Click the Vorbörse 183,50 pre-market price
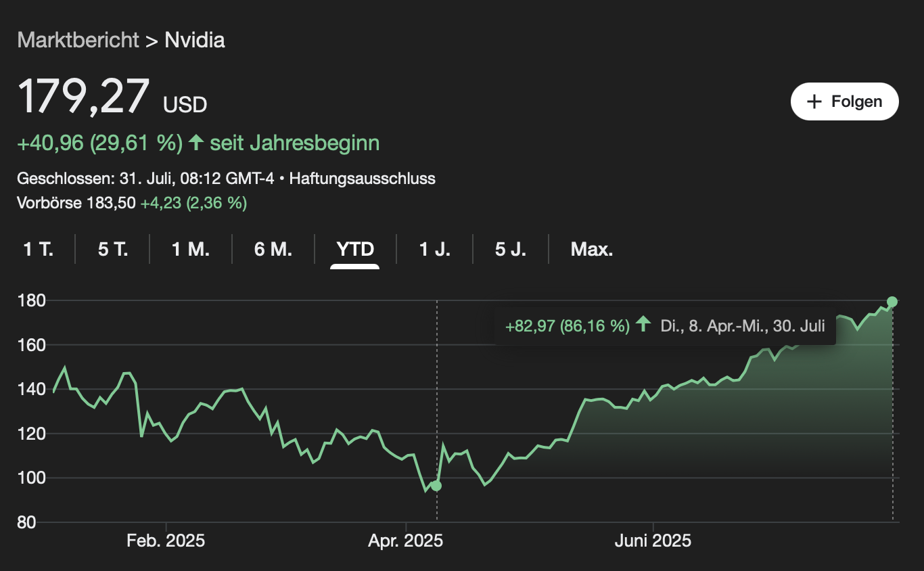The width and height of the screenshot is (924, 571). pos(76,202)
